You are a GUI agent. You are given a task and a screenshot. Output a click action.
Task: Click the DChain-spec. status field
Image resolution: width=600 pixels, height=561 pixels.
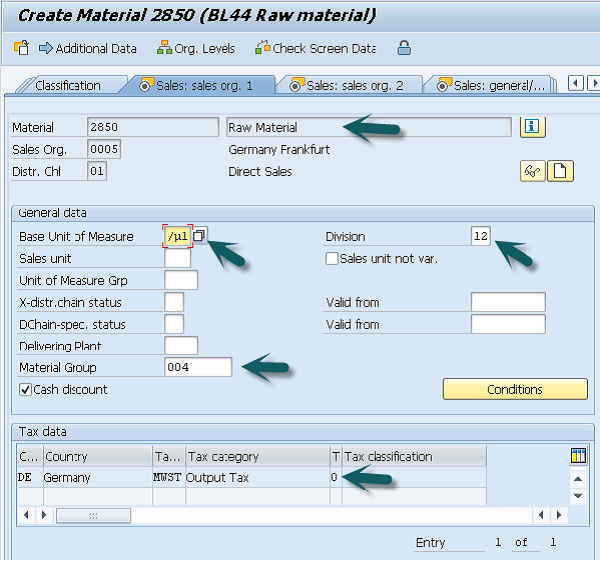point(174,324)
